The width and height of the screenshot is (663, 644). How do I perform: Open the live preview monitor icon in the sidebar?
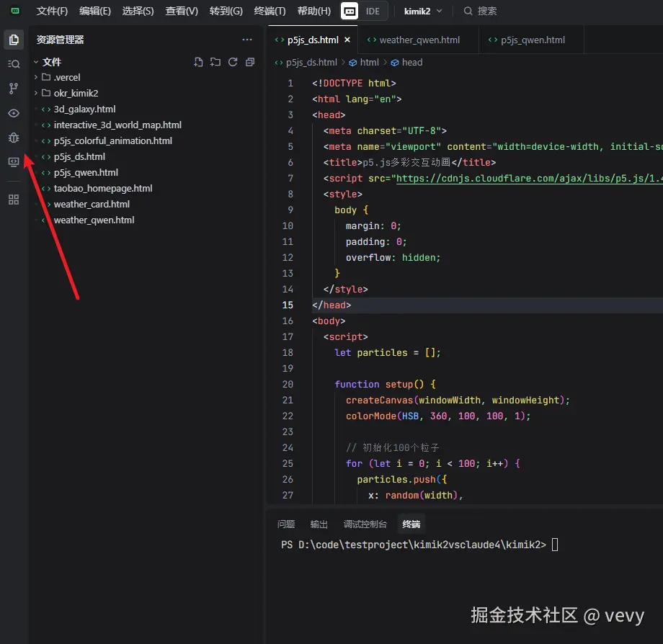[13, 162]
